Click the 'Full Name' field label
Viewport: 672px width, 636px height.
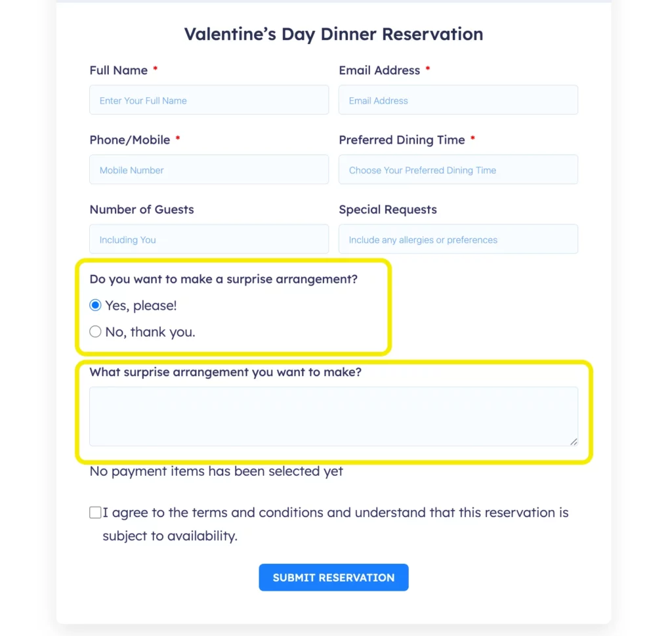pos(117,70)
